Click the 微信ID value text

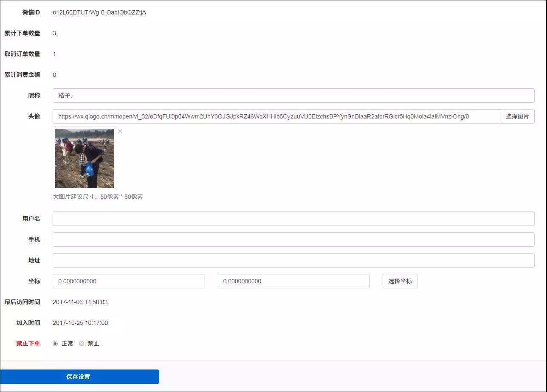coord(99,12)
